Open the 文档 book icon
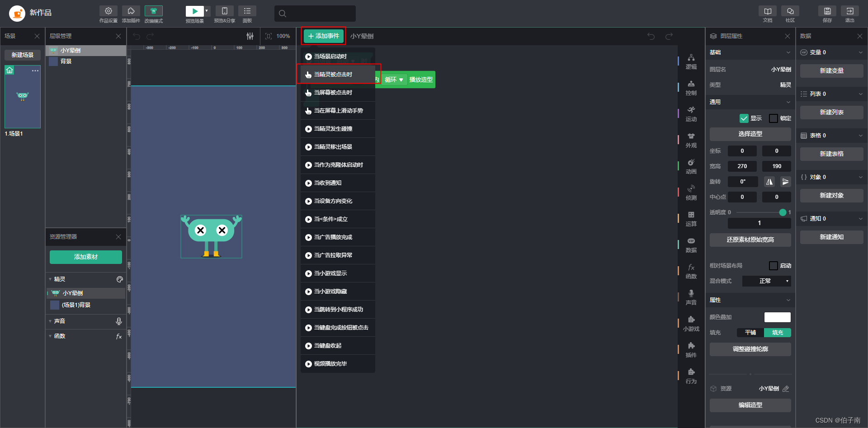868x428 pixels. click(767, 11)
